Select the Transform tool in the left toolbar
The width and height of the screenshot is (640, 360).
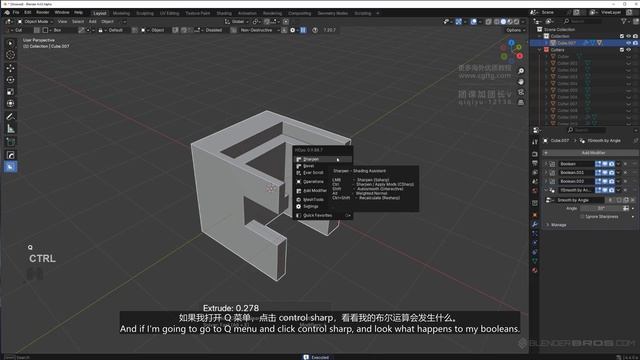click(11, 104)
